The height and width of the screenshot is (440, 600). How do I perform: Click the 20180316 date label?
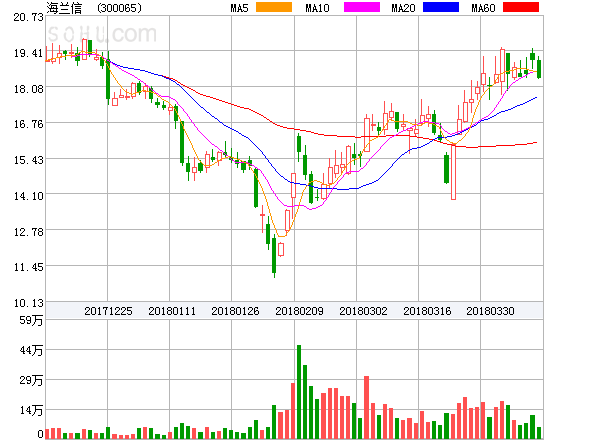[427, 311]
